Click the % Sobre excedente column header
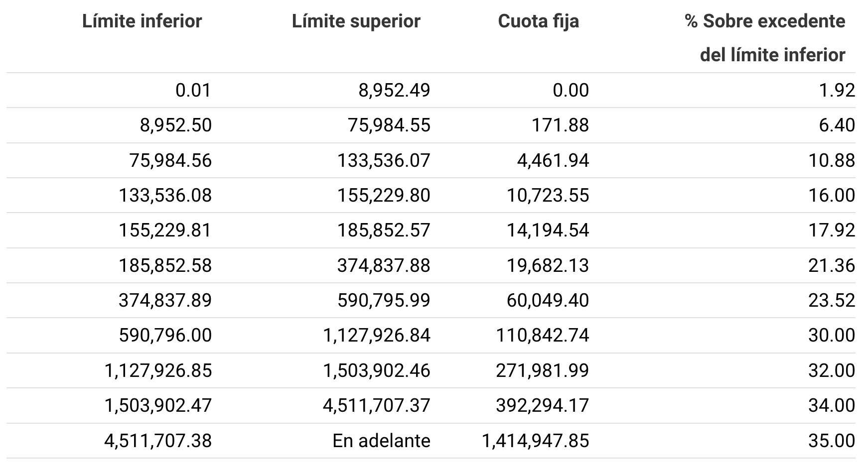 click(x=766, y=38)
